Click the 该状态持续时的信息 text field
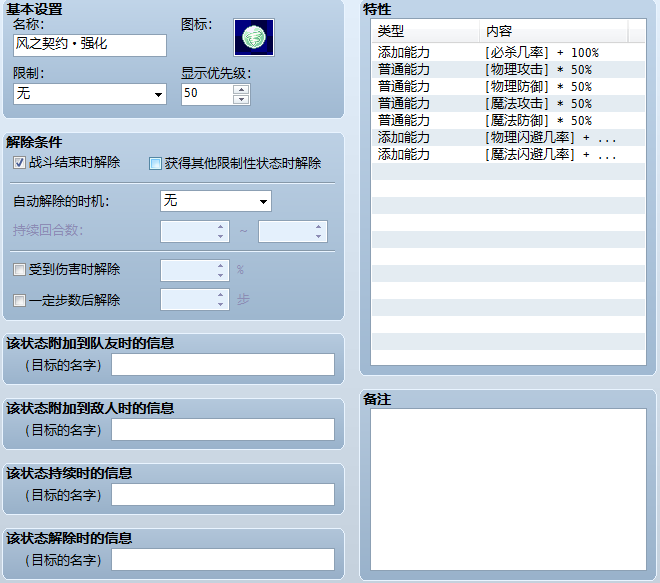The width and height of the screenshot is (660, 583). click(x=223, y=495)
